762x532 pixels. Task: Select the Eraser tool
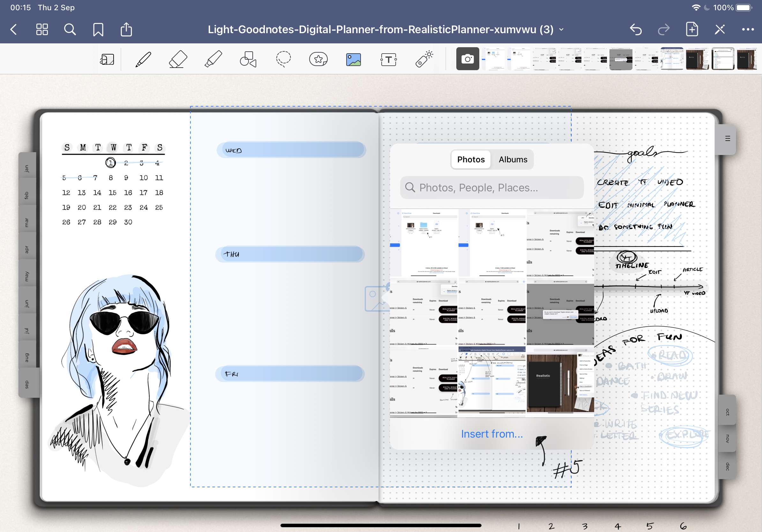178,59
